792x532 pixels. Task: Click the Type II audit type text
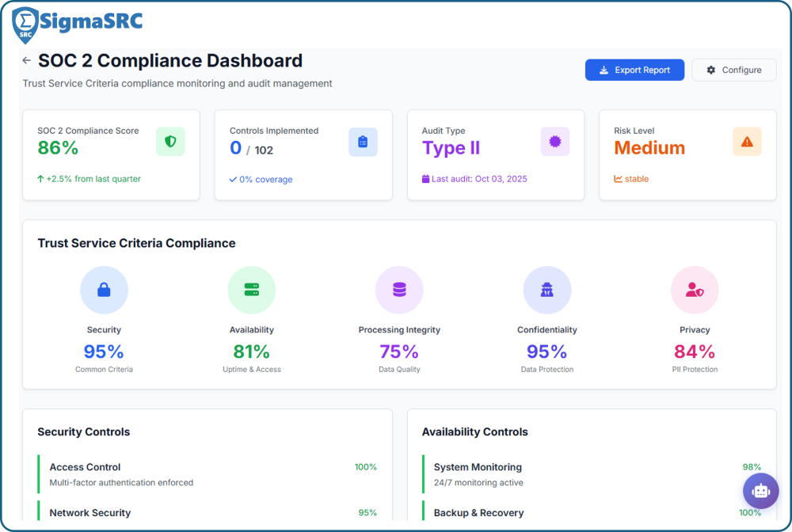[x=451, y=148]
